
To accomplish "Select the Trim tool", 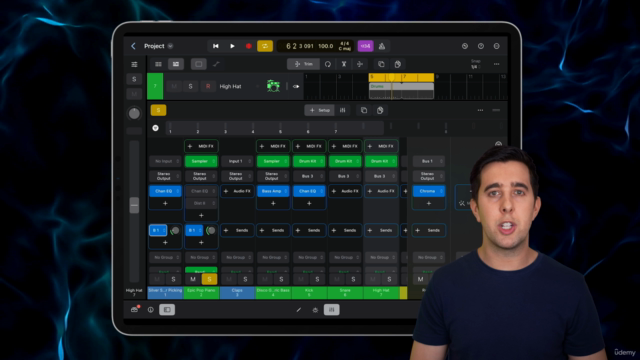I will [x=304, y=64].
